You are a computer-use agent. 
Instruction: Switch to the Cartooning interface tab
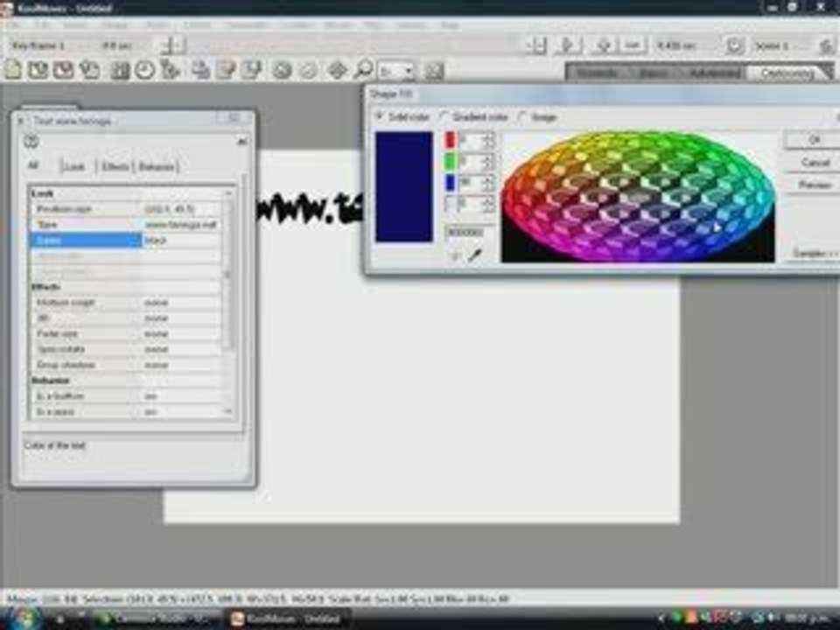[x=788, y=73]
